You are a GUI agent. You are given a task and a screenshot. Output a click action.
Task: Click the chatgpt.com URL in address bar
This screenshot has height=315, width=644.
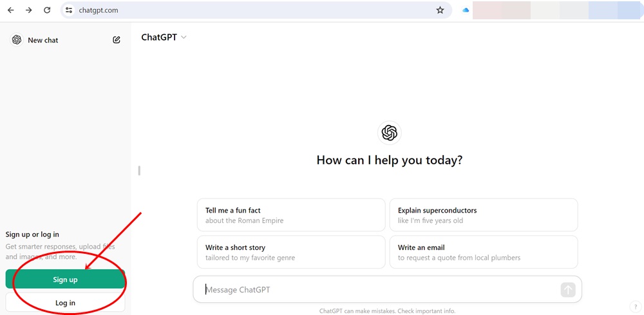(x=99, y=10)
